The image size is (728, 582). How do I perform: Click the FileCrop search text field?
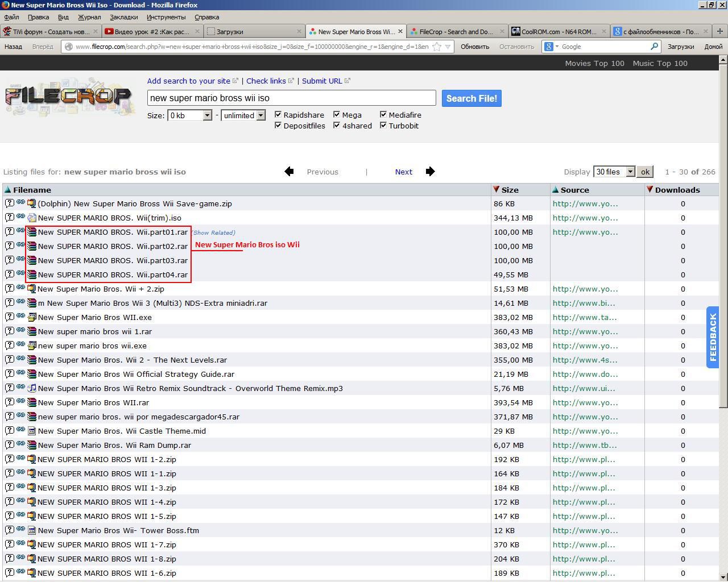tap(291, 98)
